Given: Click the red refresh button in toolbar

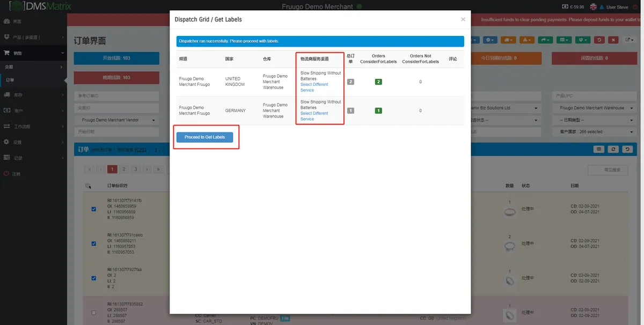Looking at the screenshot, I should tap(599, 40).
